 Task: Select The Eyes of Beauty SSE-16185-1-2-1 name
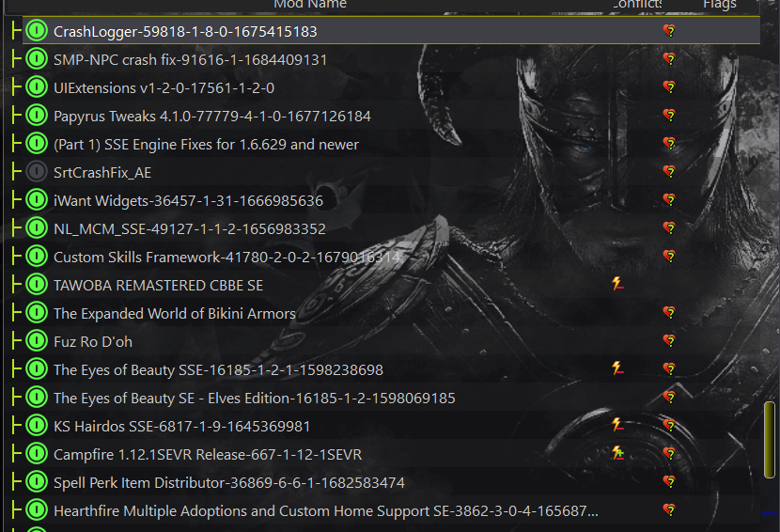[x=218, y=370]
